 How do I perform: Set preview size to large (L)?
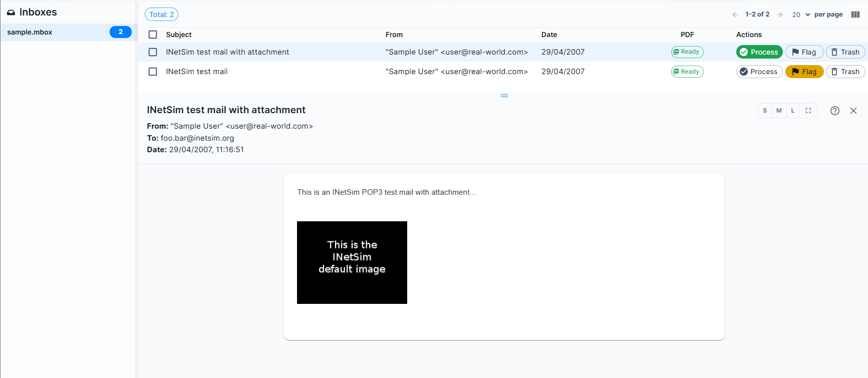pyautogui.click(x=792, y=111)
